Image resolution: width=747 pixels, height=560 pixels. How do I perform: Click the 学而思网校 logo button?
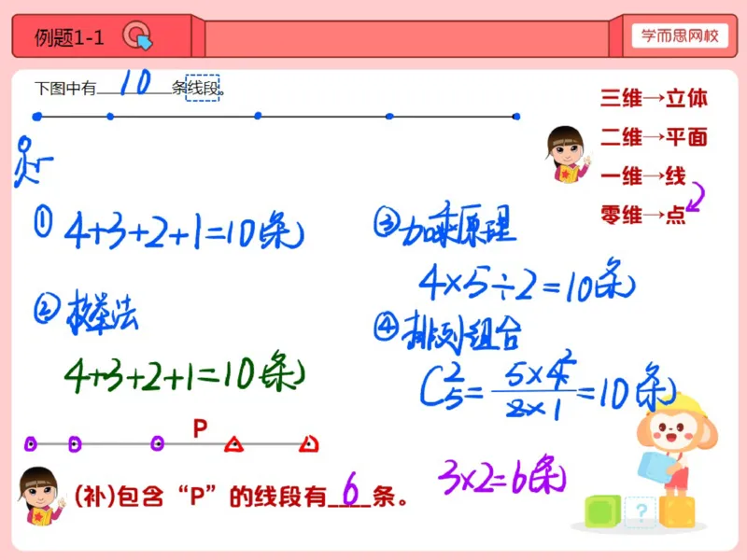tap(680, 35)
